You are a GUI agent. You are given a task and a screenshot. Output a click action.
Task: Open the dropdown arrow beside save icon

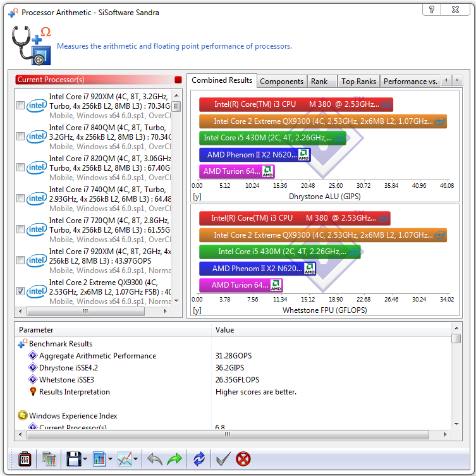point(85,459)
